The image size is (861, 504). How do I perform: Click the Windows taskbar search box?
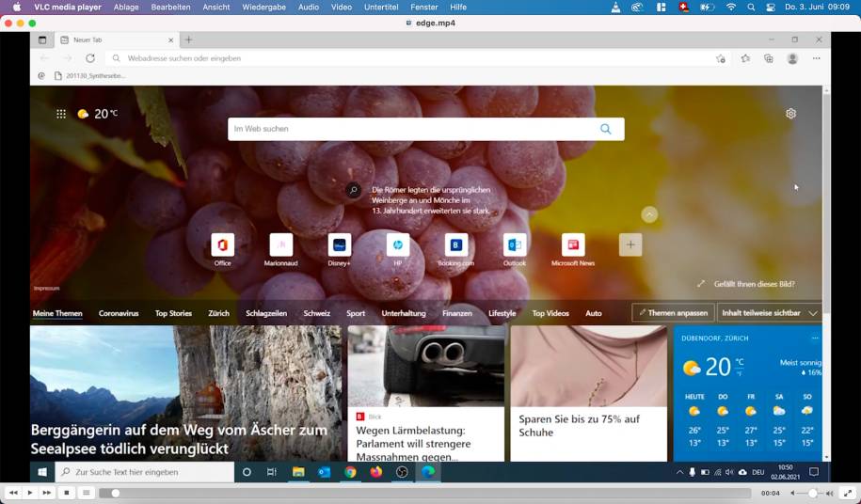pyautogui.click(x=145, y=472)
